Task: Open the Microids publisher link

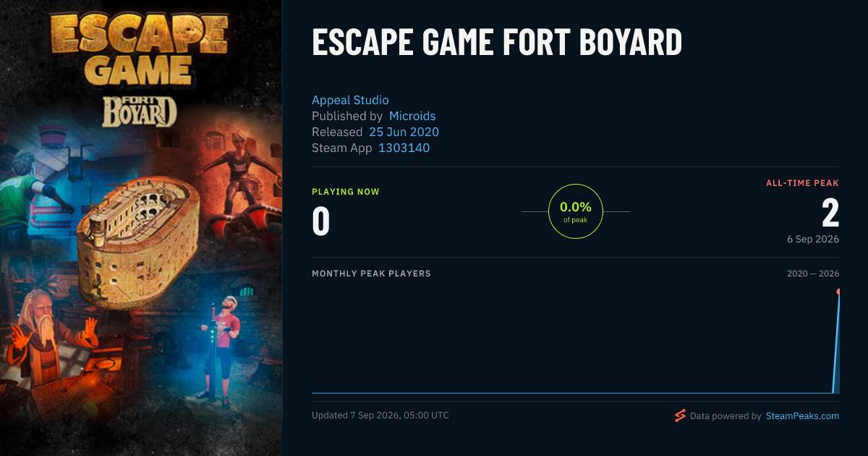Action: point(412,116)
